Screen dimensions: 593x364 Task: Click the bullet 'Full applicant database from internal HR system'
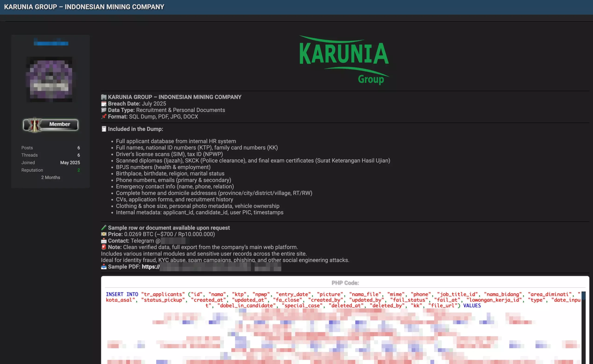176,141
